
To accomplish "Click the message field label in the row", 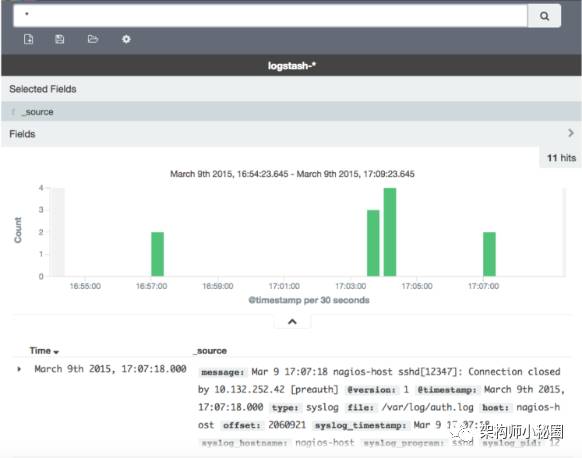I will tap(223, 372).
